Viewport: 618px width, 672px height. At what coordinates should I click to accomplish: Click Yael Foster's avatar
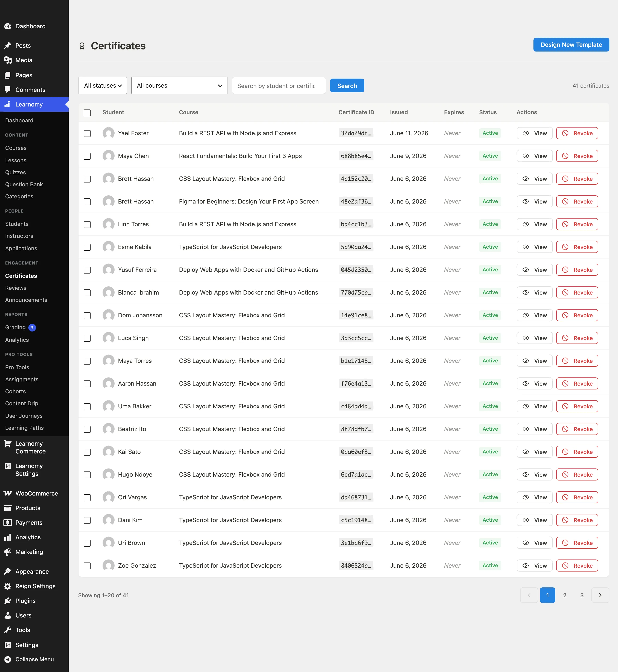point(108,133)
